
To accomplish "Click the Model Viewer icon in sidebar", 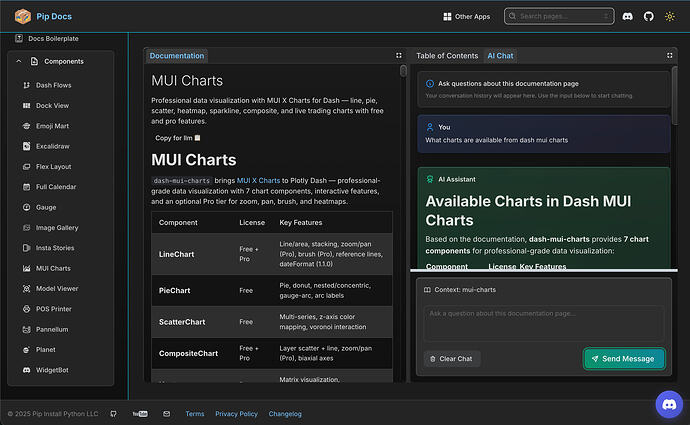I will point(26,289).
